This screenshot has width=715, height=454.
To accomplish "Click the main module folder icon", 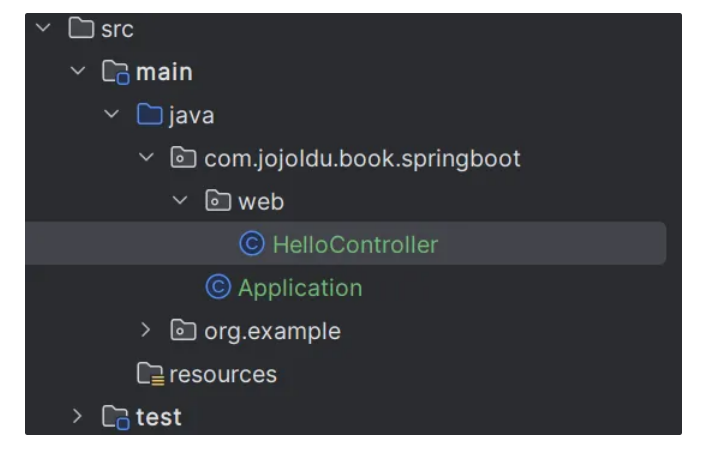I will pos(115,72).
